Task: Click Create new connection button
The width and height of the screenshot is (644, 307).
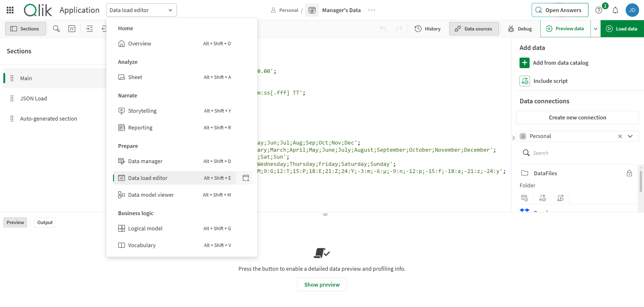Action: (x=577, y=117)
